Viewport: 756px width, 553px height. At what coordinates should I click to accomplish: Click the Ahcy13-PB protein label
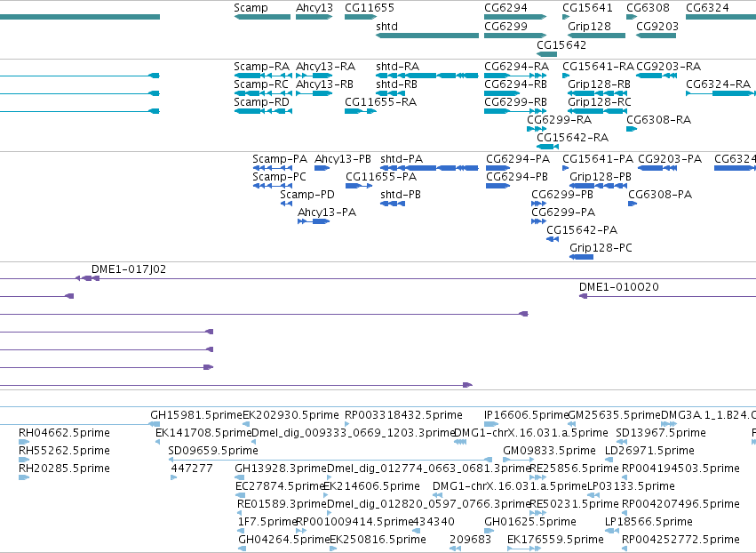point(343,159)
